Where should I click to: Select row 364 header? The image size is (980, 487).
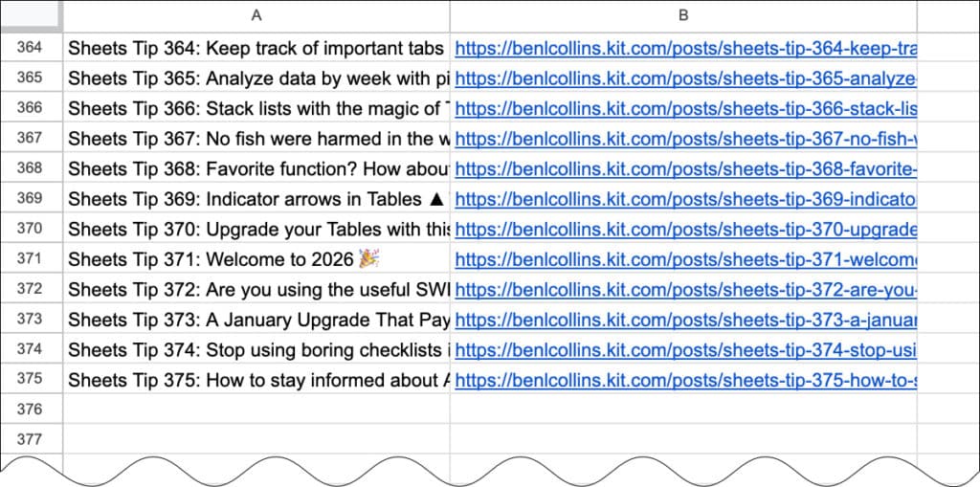tap(31, 48)
